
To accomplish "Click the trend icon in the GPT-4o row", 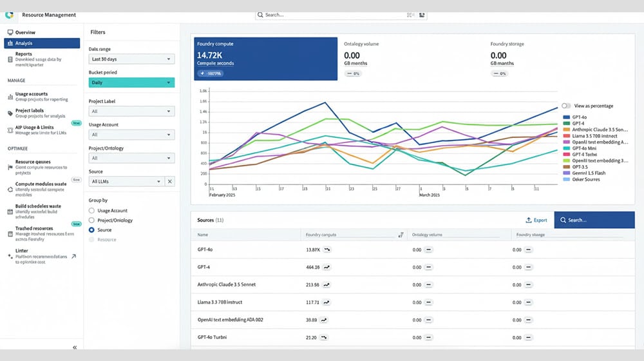I will click(x=327, y=249).
